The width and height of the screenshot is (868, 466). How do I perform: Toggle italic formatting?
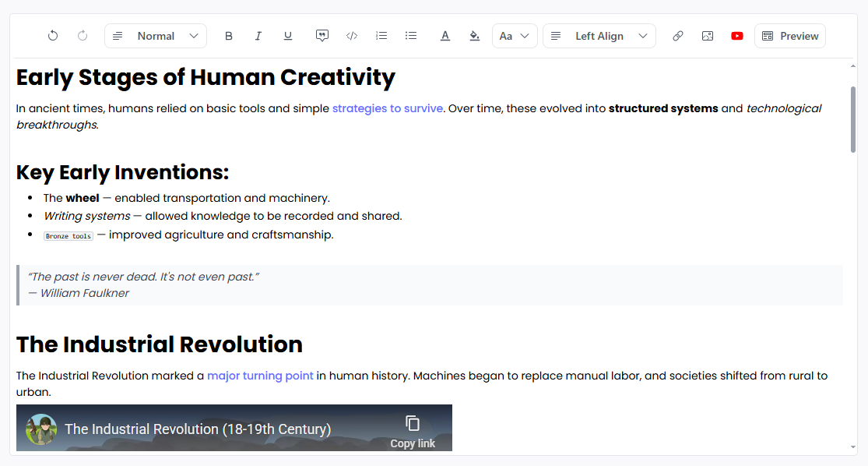click(x=258, y=35)
